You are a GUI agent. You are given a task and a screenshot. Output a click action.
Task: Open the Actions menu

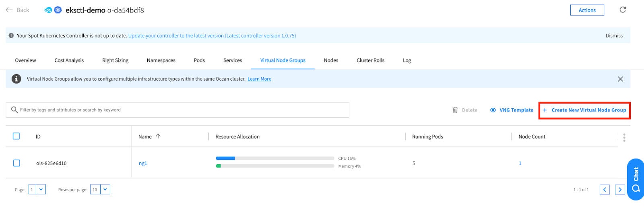coord(587,10)
